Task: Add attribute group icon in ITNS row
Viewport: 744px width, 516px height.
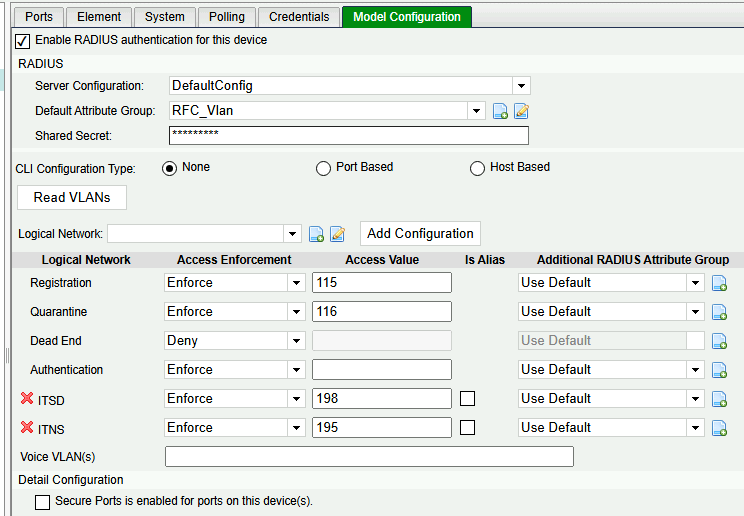Action: (x=719, y=428)
